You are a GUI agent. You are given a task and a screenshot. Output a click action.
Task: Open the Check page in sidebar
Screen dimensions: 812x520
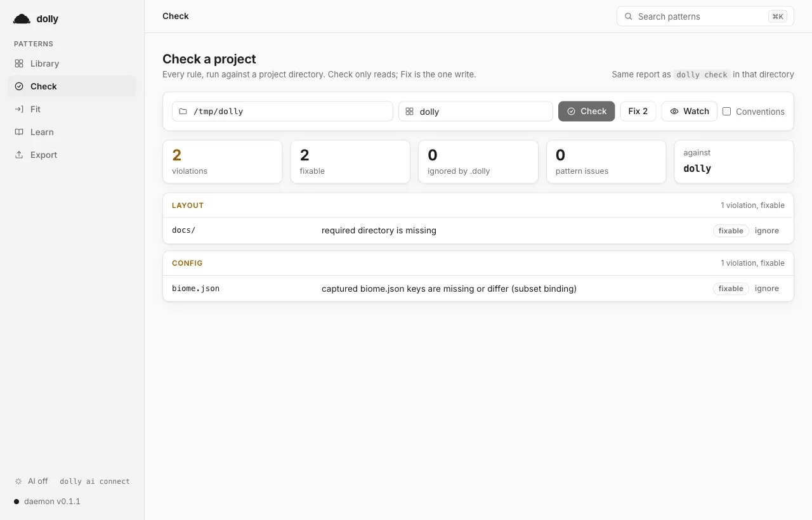(72, 86)
